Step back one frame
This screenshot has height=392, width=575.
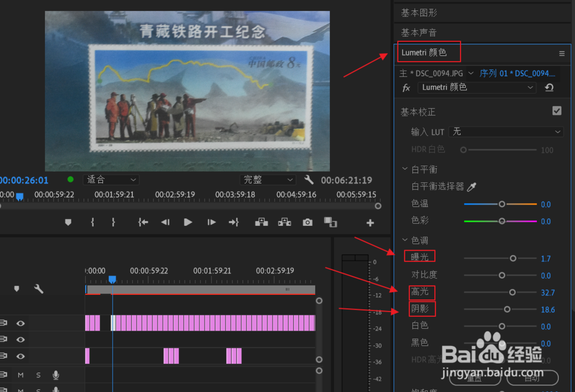166,222
